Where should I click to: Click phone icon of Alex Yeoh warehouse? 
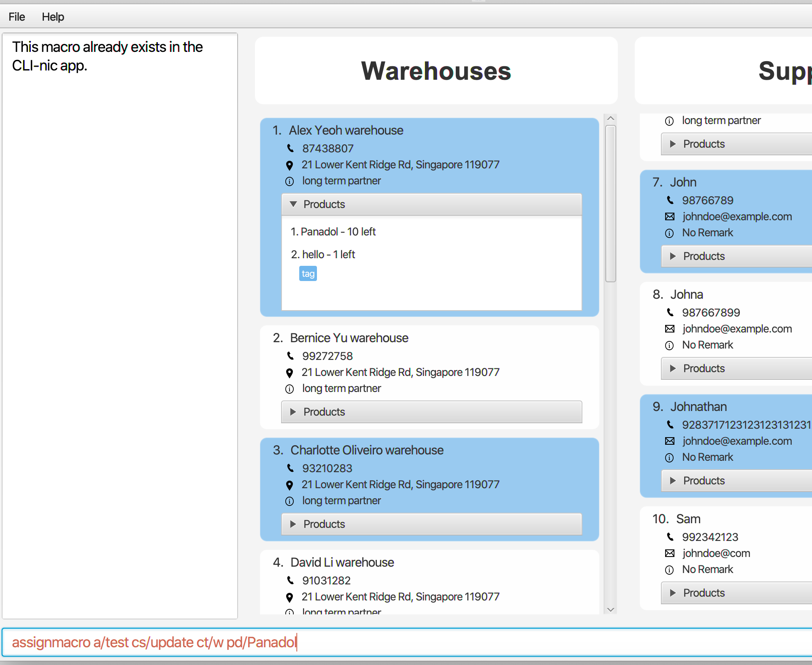[x=290, y=148]
